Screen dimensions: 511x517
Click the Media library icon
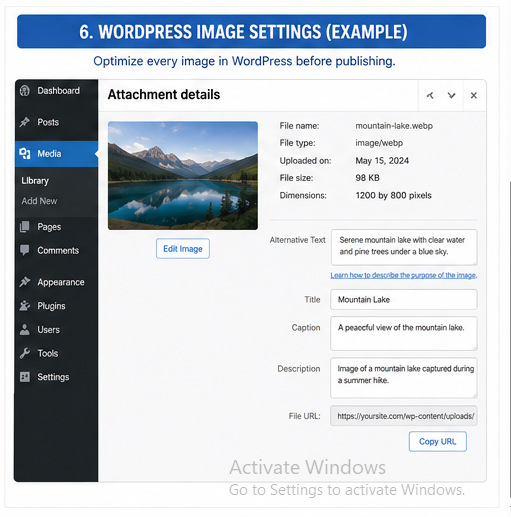click(x=25, y=154)
